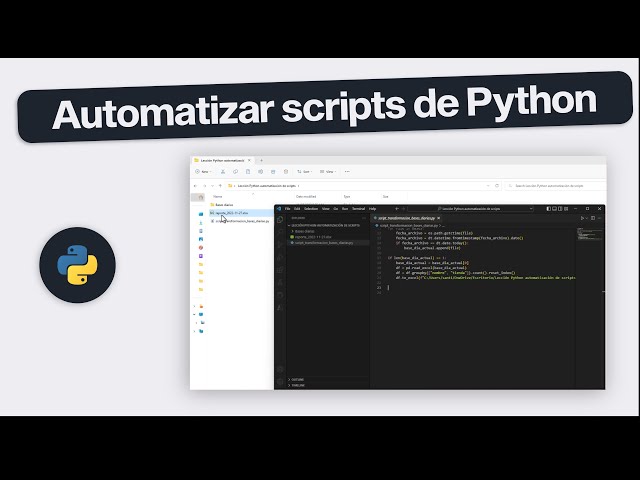The height and width of the screenshot is (480, 640).
Task: Click Copy in File Explorer toolbar
Action: 235,172
